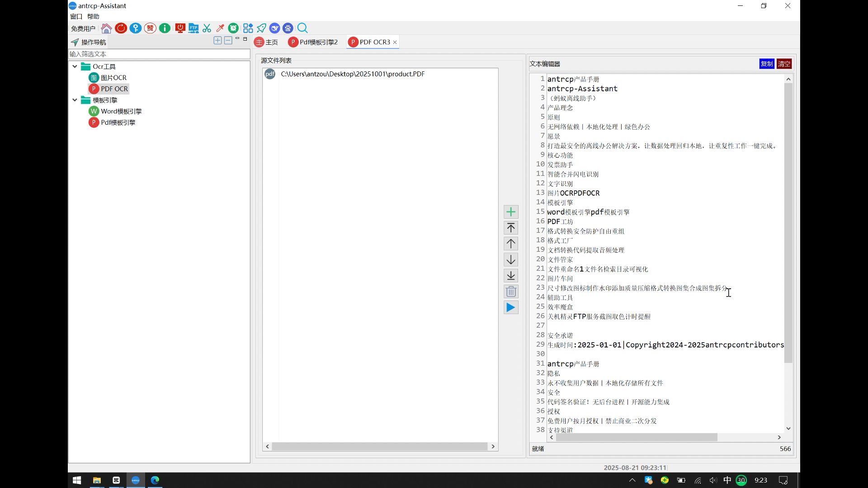868x488 pixels.
Task: Click text line 16 PDF工坊
Action: 560,221
